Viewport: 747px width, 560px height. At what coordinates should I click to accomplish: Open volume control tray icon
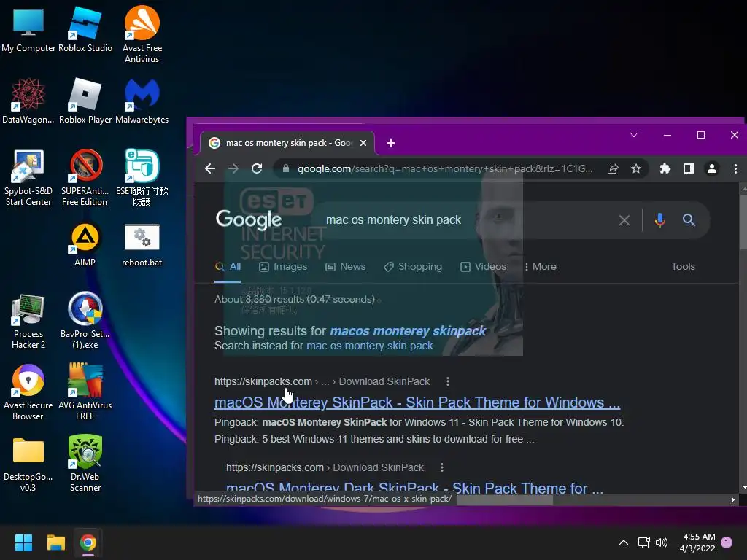(662, 542)
